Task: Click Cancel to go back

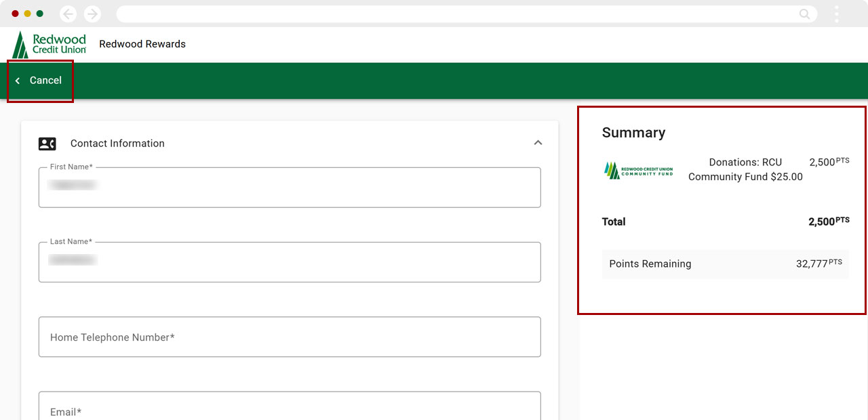Action: pyautogui.click(x=39, y=81)
